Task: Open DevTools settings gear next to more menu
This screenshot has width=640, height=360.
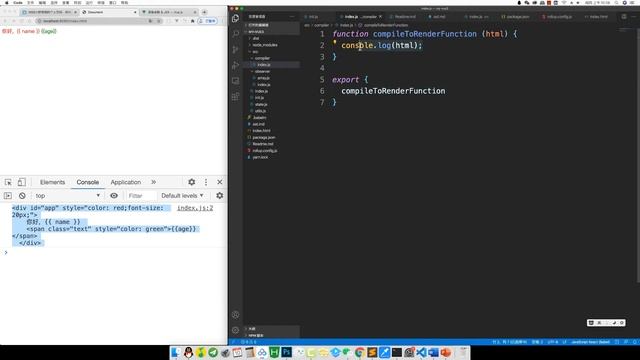Action: 191,182
